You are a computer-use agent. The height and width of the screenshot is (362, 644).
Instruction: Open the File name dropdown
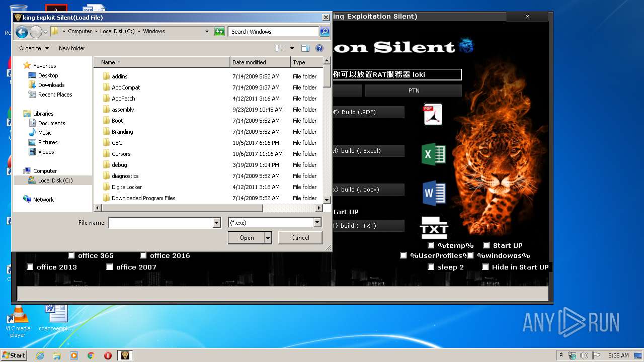pos(217,222)
